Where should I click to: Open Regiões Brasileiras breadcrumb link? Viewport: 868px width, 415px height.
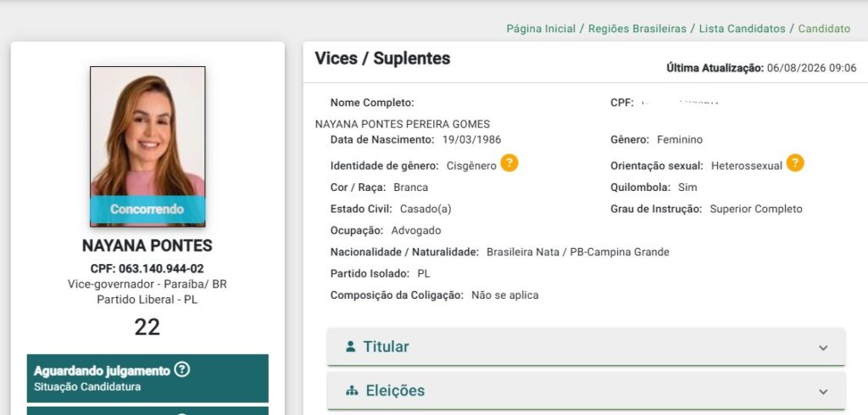(637, 29)
